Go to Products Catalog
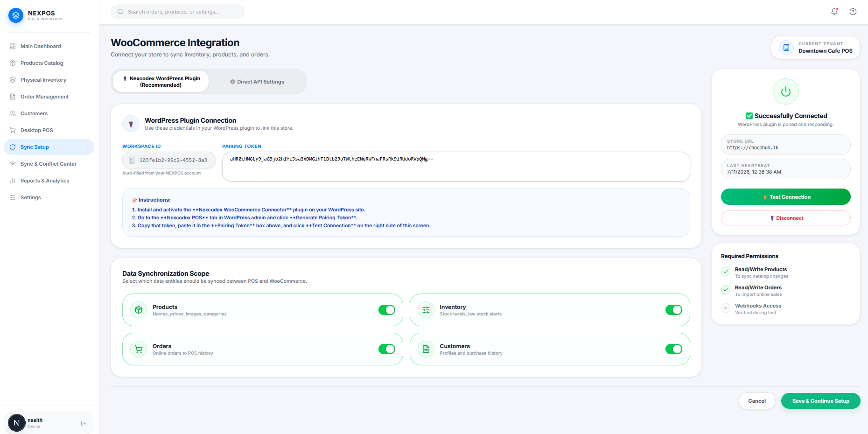The width and height of the screenshot is (868, 434). tap(49, 63)
